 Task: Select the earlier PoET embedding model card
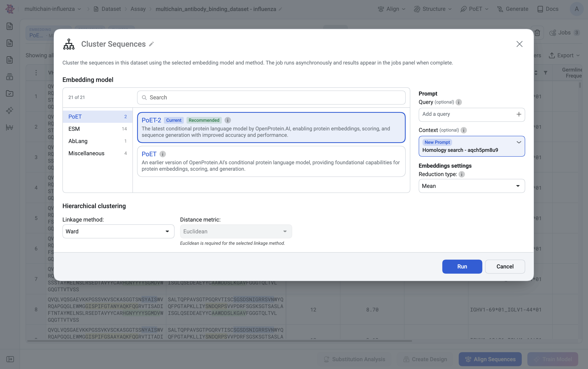[x=271, y=161]
